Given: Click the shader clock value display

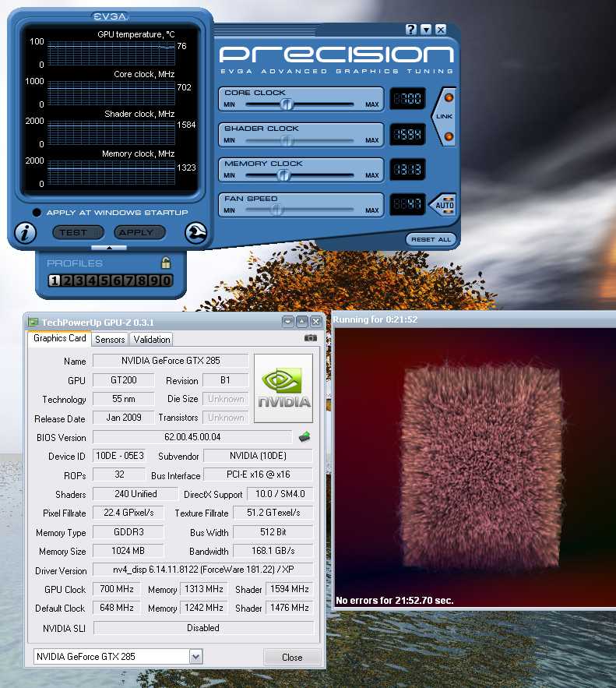Looking at the screenshot, I should pyautogui.click(x=407, y=134).
